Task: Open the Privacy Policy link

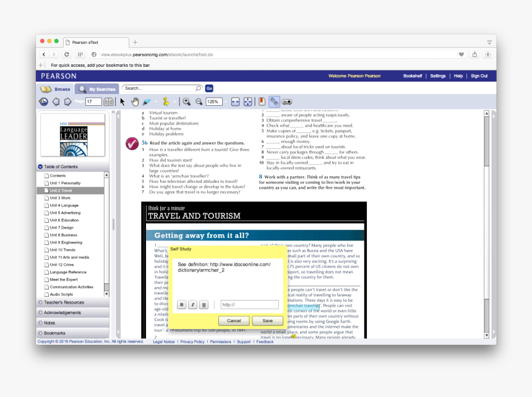Action: click(192, 342)
